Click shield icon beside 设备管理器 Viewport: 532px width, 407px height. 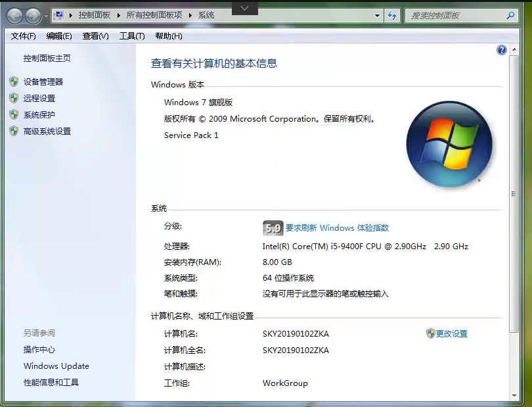click(14, 82)
